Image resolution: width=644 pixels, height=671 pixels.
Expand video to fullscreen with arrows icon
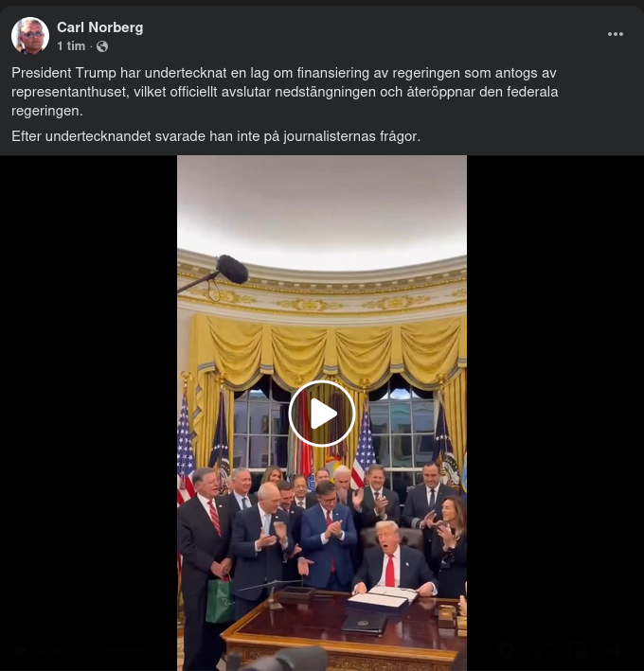[x=543, y=649]
